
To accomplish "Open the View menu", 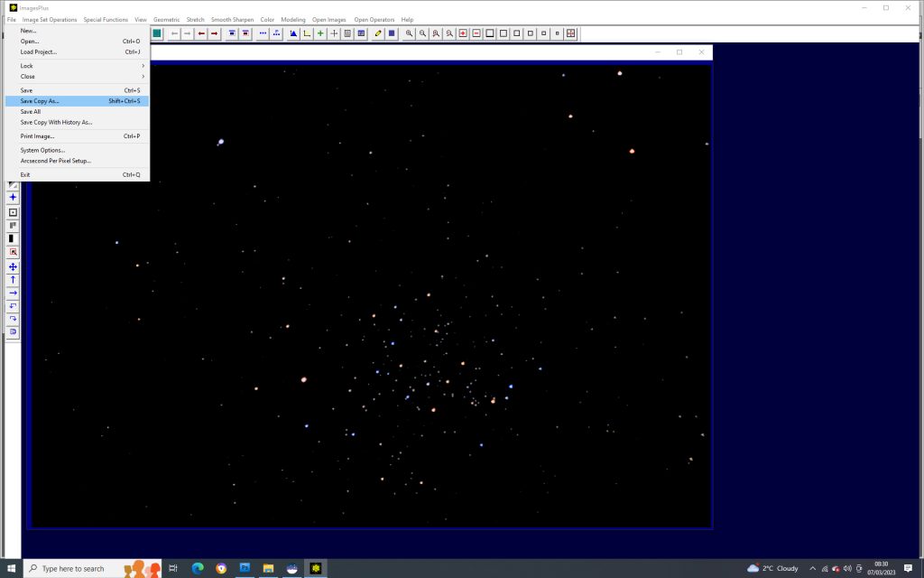I will (140, 20).
